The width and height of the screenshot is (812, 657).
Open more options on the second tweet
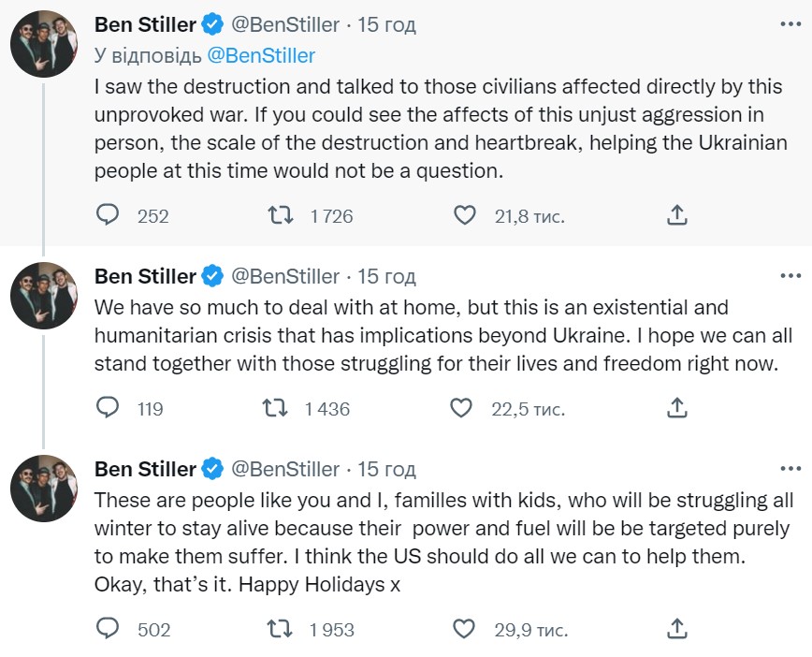pos(790,276)
